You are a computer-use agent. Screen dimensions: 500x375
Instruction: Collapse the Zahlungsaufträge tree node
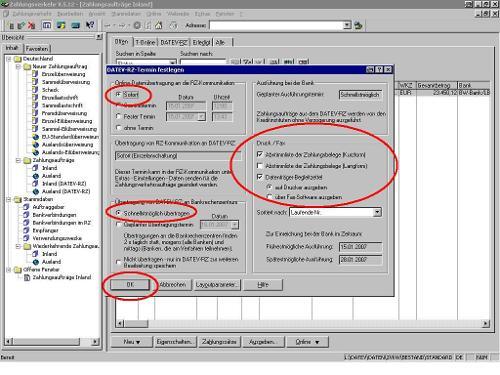click(x=18, y=160)
